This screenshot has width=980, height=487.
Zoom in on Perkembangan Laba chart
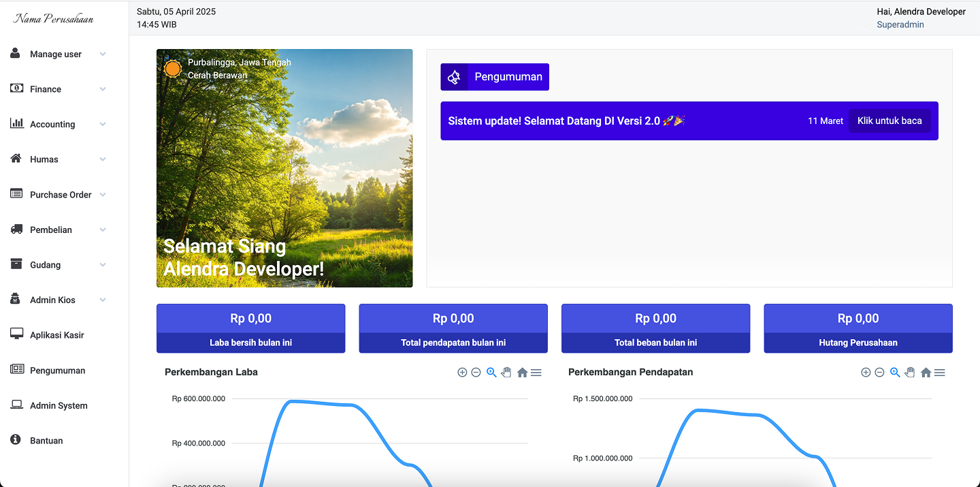pyautogui.click(x=462, y=373)
